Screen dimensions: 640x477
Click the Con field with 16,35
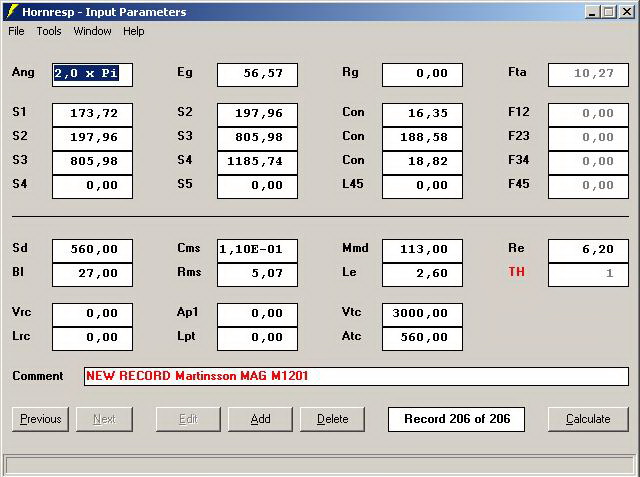pyautogui.click(x=422, y=115)
